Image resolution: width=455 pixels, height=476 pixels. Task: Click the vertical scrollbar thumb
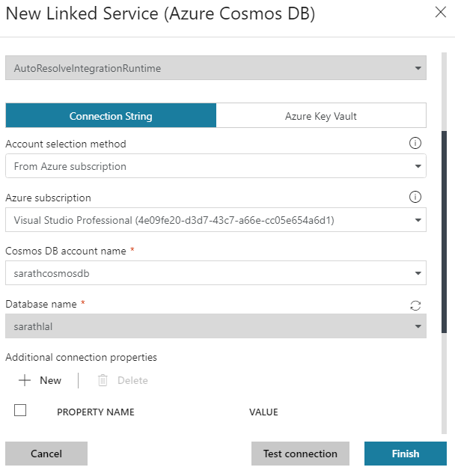[x=444, y=232]
